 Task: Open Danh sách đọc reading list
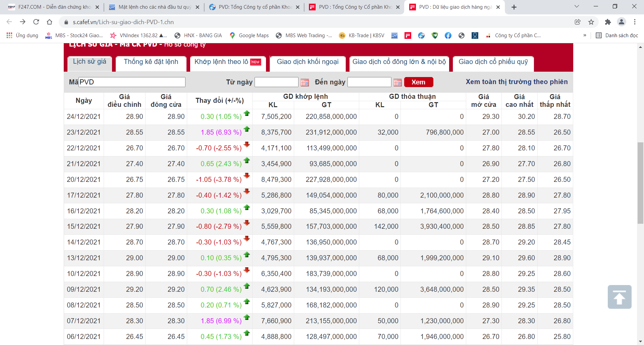point(617,36)
